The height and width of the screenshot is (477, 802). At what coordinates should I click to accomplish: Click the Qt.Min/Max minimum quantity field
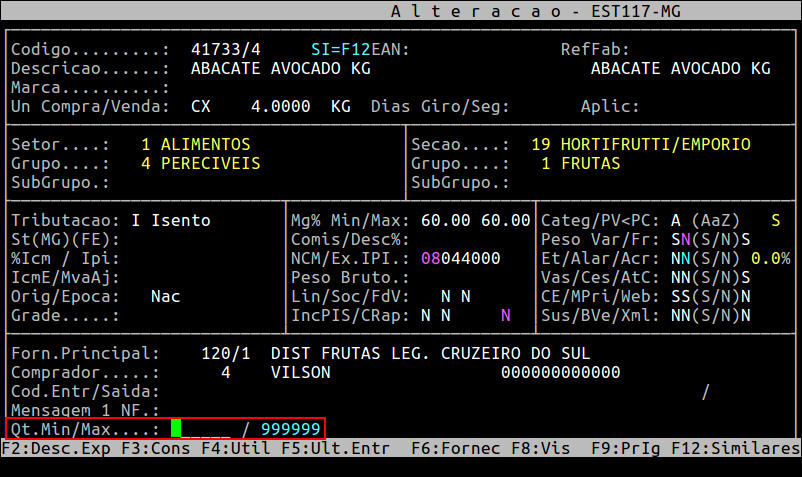pyautogui.click(x=200, y=429)
